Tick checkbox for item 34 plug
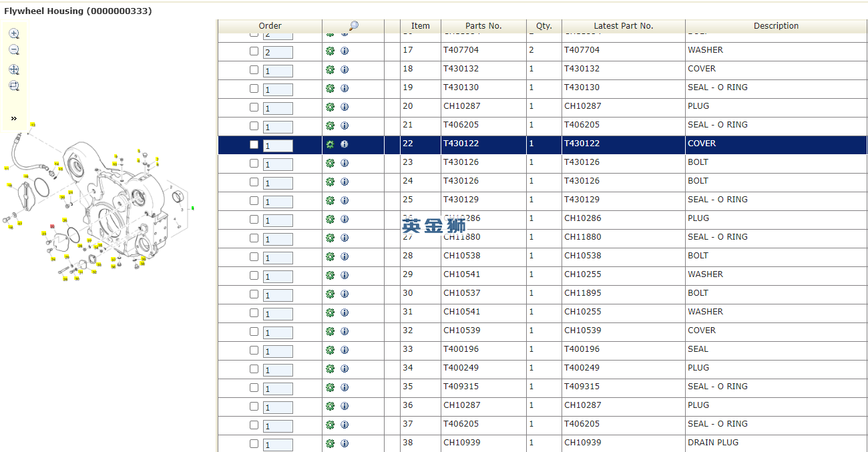Viewport: 868px width, 452px height. tap(254, 369)
